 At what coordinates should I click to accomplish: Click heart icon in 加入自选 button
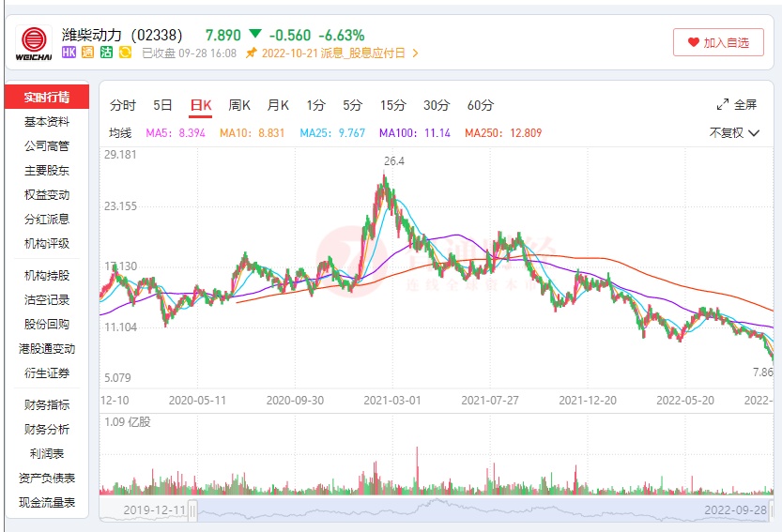pyautogui.click(x=694, y=42)
